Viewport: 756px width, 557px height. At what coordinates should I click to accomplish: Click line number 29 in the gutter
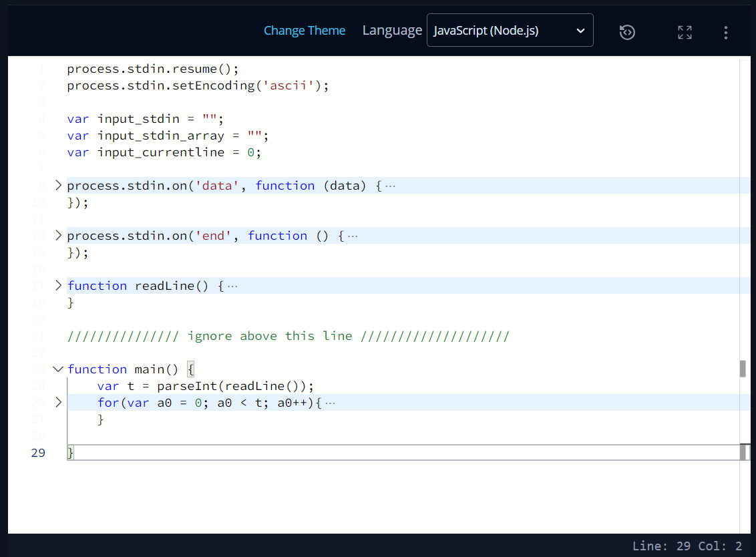coord(38,453)
